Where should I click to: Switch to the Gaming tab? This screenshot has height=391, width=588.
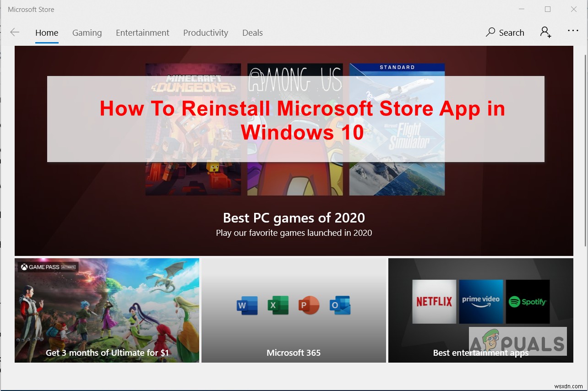87,33
